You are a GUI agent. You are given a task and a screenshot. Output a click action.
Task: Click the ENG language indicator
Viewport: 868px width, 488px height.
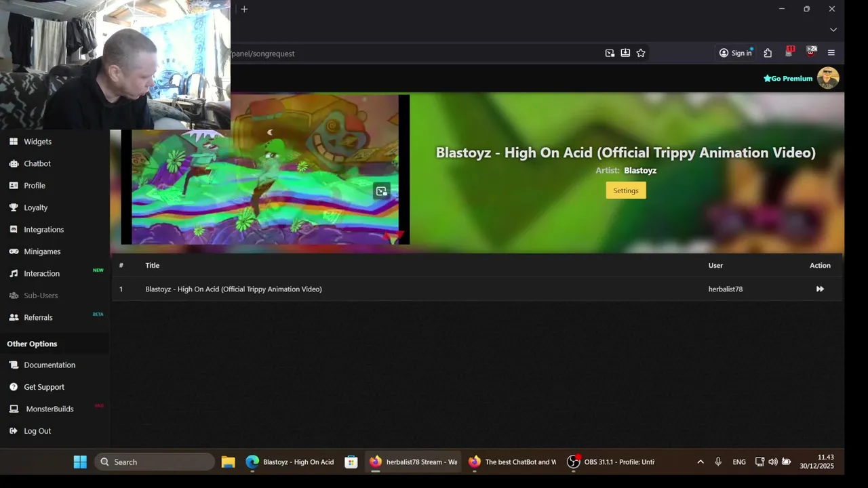[739, 462]
